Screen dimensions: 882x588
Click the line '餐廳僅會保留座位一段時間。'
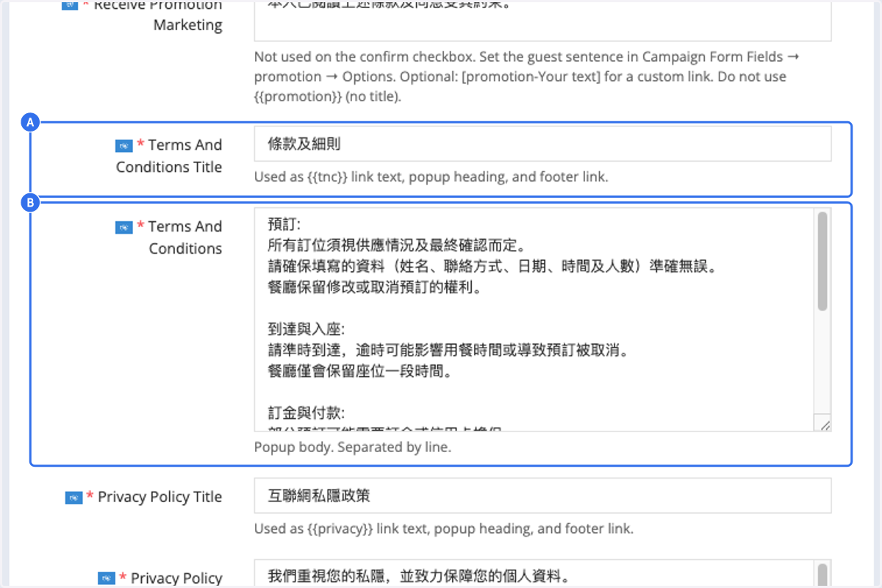[x=359, y=372]
